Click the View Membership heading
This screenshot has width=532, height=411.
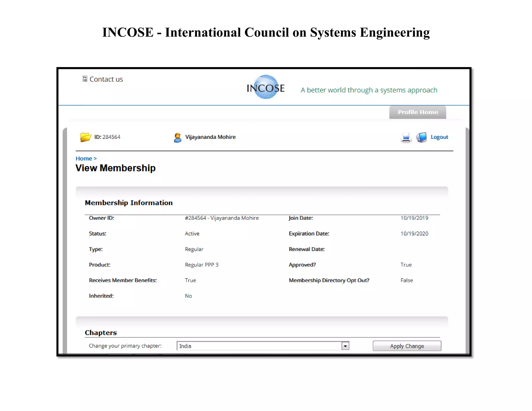coord(116,168)
